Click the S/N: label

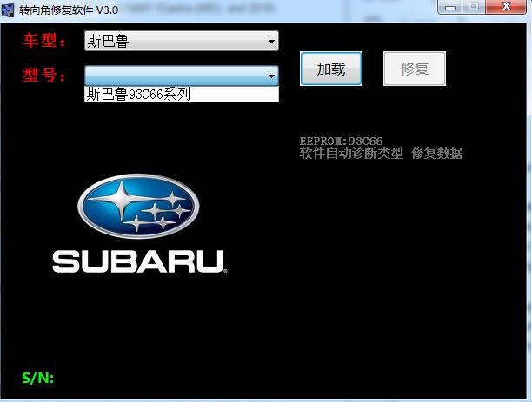(x=38, y=378)
